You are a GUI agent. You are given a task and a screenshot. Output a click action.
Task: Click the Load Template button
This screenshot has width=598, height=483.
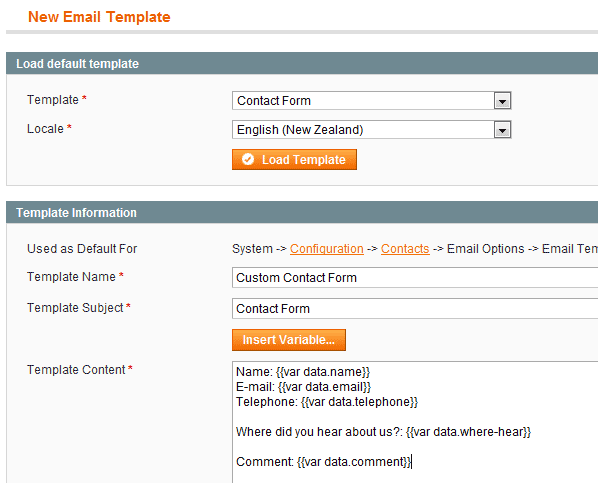(x=294, y=159)
